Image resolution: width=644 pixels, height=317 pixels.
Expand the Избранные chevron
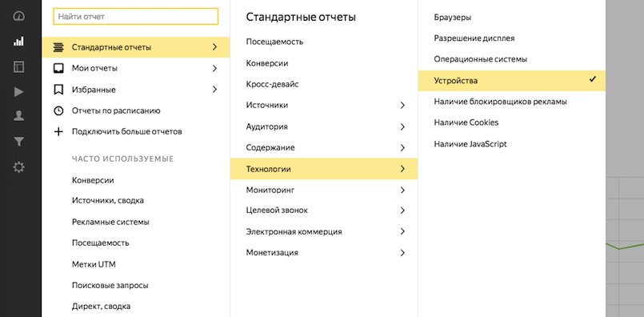coord(214,89)
